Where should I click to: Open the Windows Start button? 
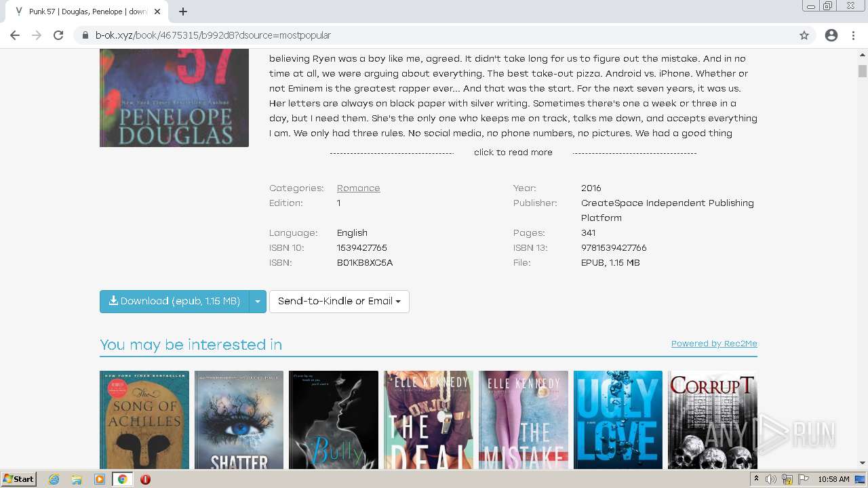coord(19,479)
